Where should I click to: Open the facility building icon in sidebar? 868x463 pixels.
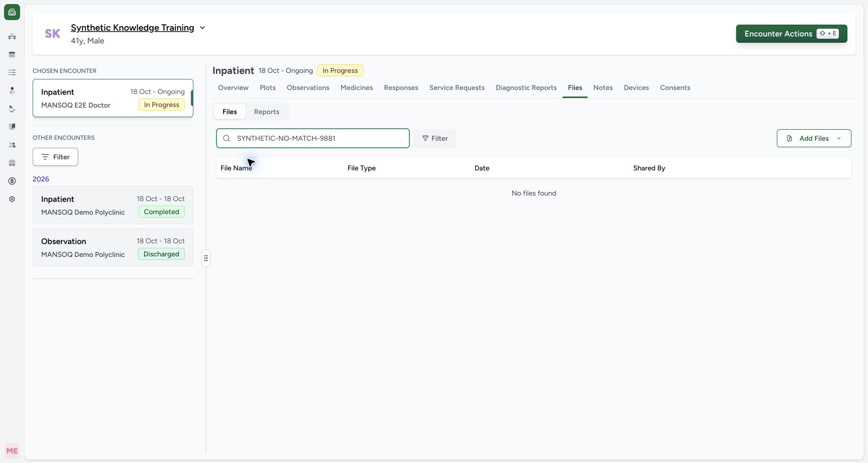point(12,36)
